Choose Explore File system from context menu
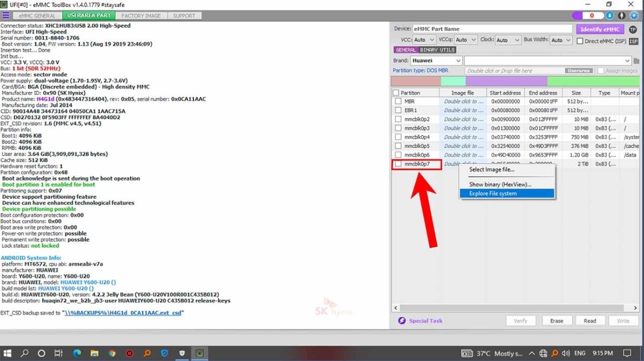The image size is (644, 361). coord(507,193)
